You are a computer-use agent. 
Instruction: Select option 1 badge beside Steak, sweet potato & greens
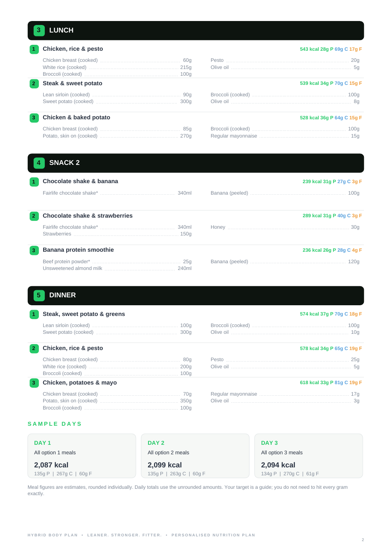pyautogui.click(x=34, y=314)
